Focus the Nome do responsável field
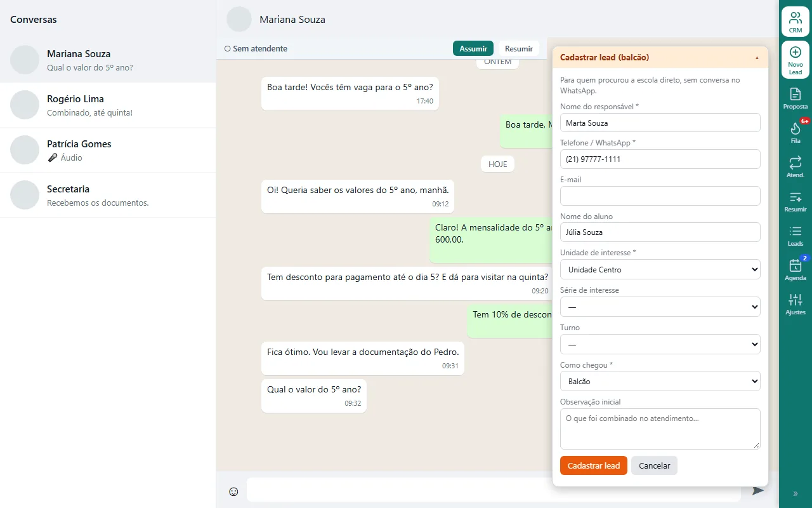The width and height of the screenshot is (812, 508). 660,123
